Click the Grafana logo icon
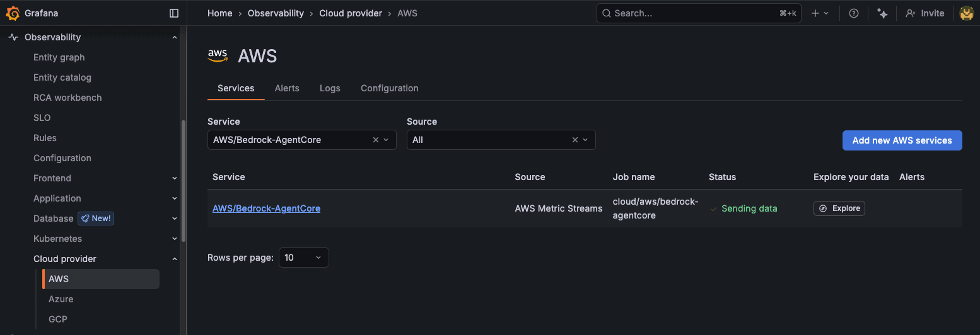The image size is (980, 335). pyautogui.click(x=13, y=13)
